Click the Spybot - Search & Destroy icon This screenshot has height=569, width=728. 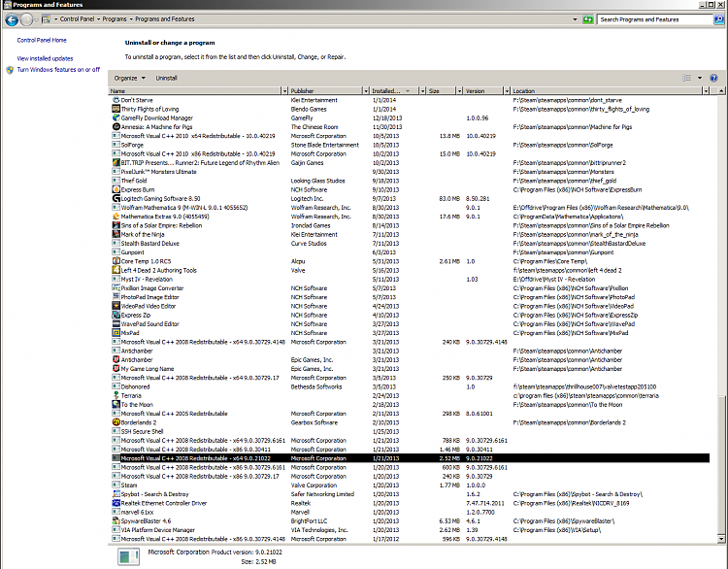116,494
